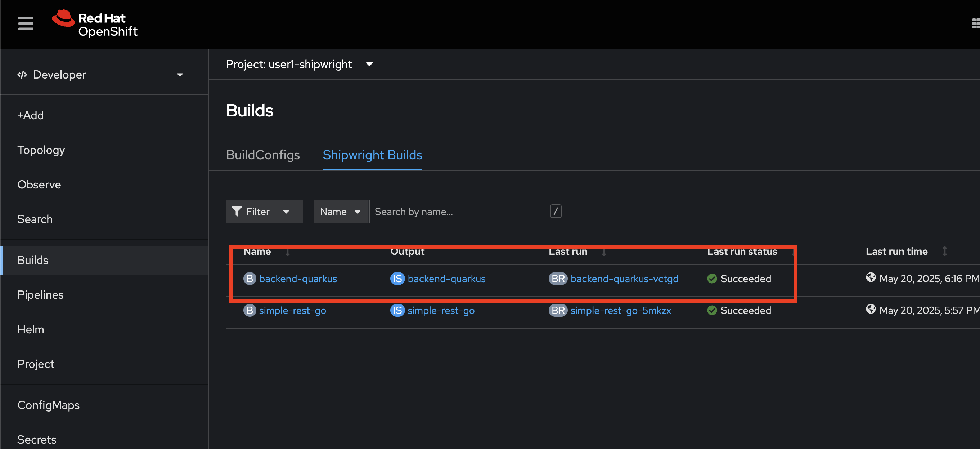Open the Project user1-shipwright dropdown
The width and height of the screenshot is (980, 449).
tap(300, 64)
